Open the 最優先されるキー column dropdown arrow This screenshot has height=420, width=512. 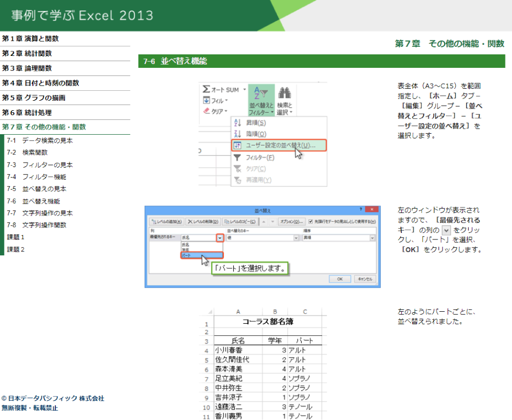click(220, 238)
